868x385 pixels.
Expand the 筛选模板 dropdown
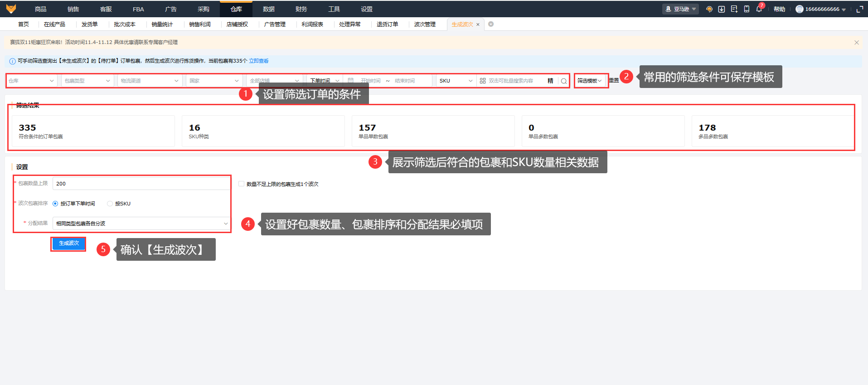tap(590, 81)
